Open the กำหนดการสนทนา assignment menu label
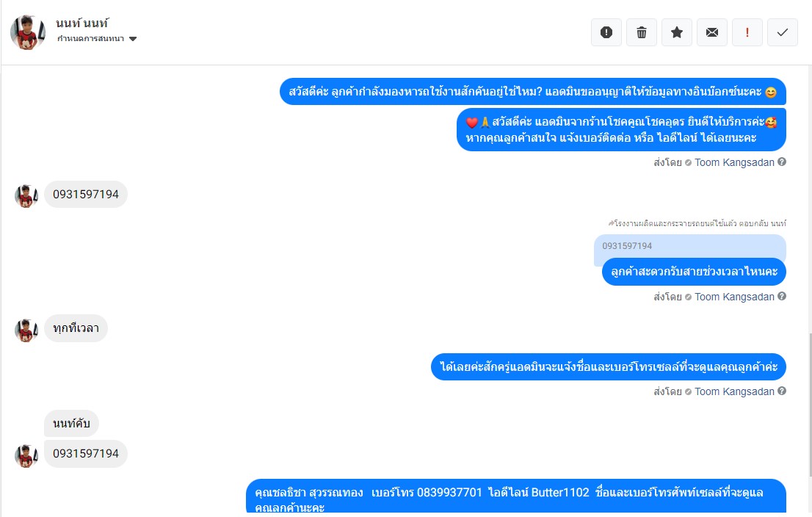Screen dimensions: 812x517 [90, 39]
